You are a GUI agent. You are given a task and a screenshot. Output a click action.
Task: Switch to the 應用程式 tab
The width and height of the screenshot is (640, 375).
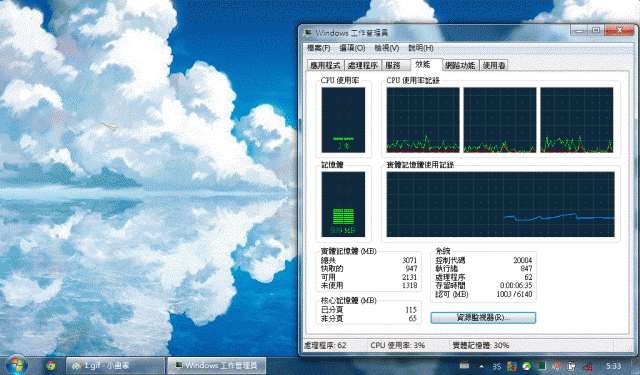pos(325,65)
